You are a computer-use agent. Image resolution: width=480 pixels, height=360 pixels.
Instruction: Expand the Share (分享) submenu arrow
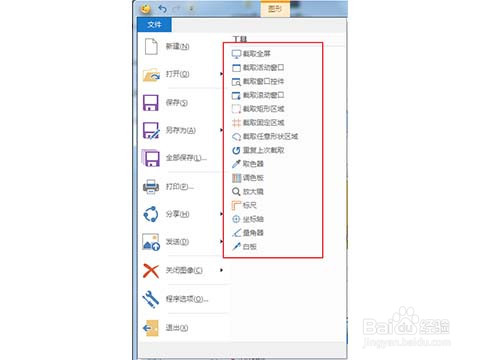221,214
